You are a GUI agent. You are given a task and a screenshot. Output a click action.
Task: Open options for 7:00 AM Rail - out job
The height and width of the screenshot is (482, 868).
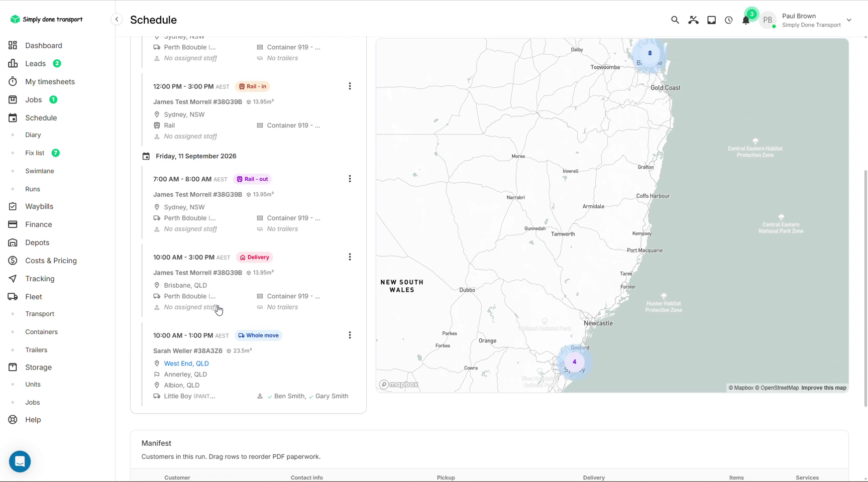point(350,179)
